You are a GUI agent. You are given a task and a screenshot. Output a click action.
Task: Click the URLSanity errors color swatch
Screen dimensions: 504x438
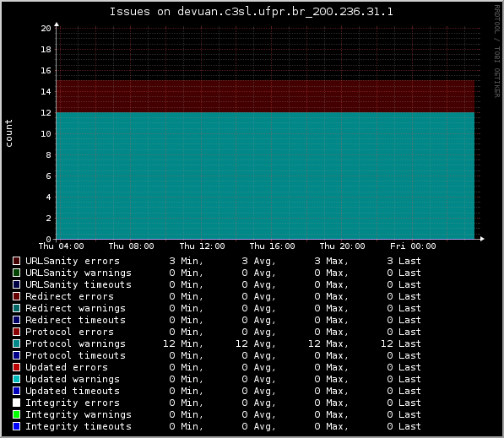coord(16,261)
